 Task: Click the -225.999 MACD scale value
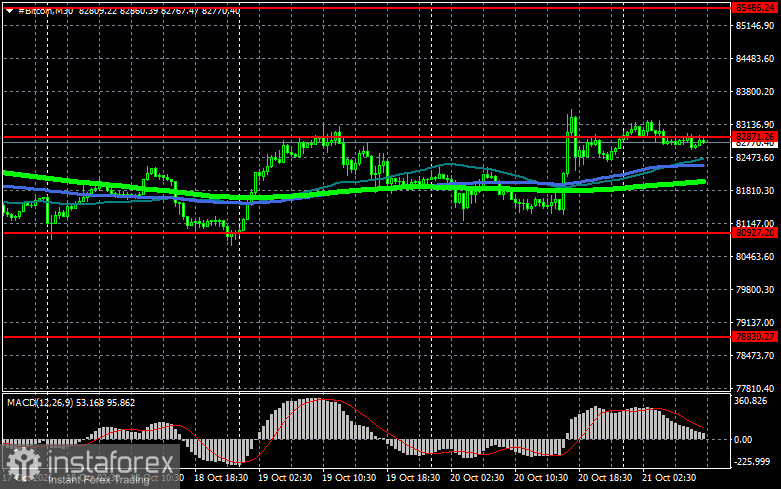[752, 462]
